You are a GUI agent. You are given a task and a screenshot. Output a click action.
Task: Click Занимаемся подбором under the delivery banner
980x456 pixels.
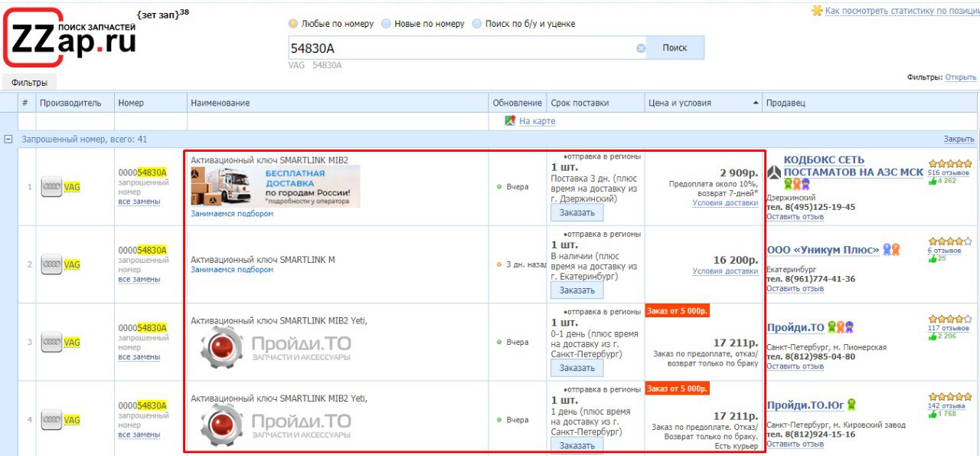tap(232, 214)
